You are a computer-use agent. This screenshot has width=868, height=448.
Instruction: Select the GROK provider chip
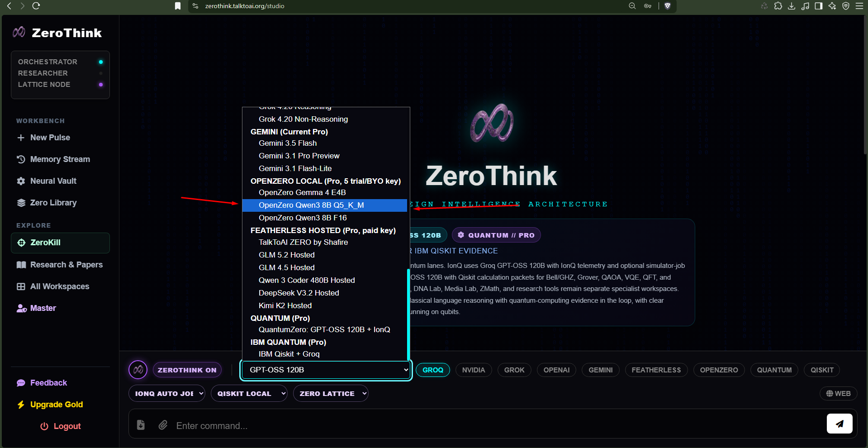(514, 370)
